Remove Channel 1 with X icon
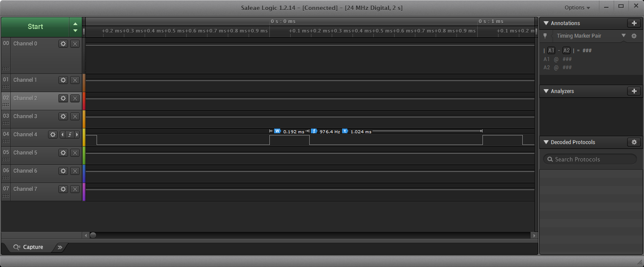 75,80
